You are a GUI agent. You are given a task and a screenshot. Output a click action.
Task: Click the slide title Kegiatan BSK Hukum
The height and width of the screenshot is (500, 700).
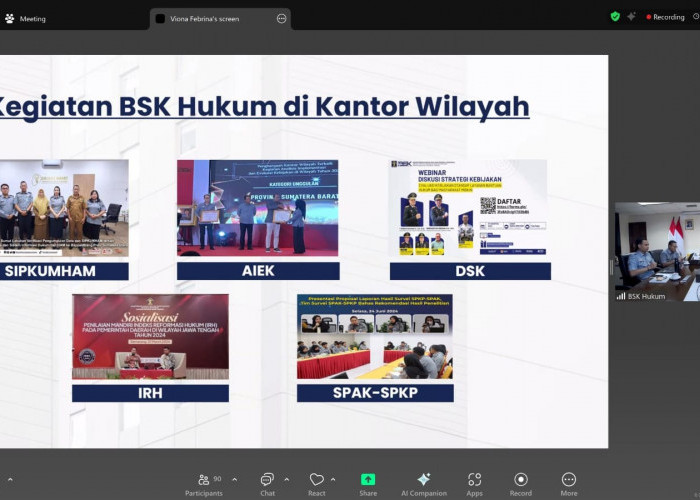pos(265,107)
